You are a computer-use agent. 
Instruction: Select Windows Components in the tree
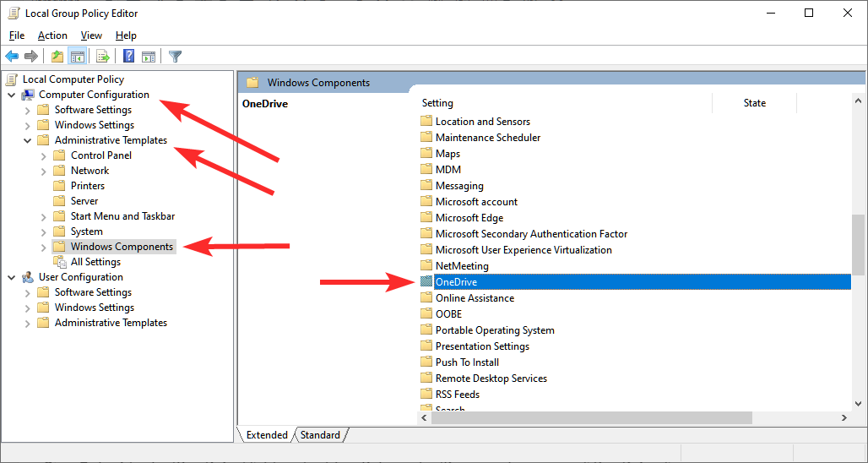122,247
